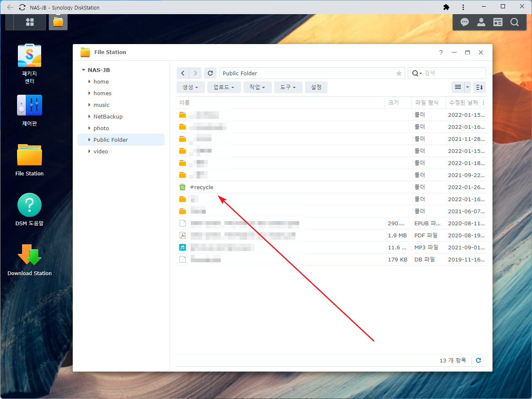The height and width of the screenshot is (399, 532).
Task: Open the Create dropdown button
Action: click(190, 87)
